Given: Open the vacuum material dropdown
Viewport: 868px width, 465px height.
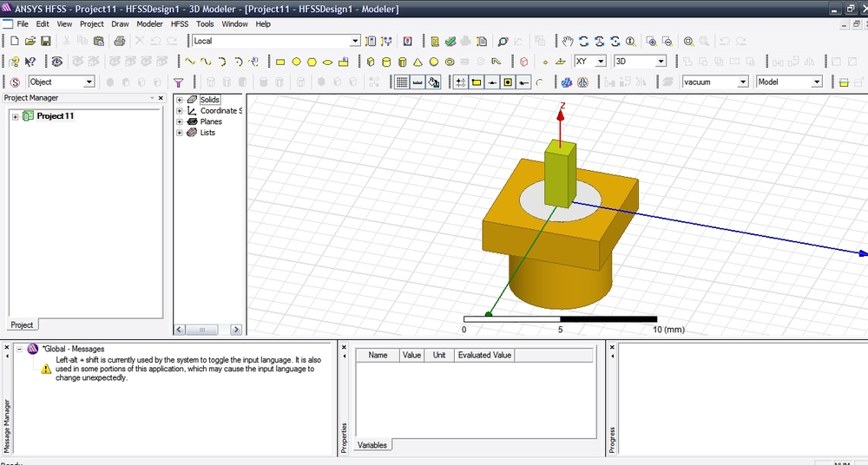Looking at the screenshot, I should (x=743, y=82).
